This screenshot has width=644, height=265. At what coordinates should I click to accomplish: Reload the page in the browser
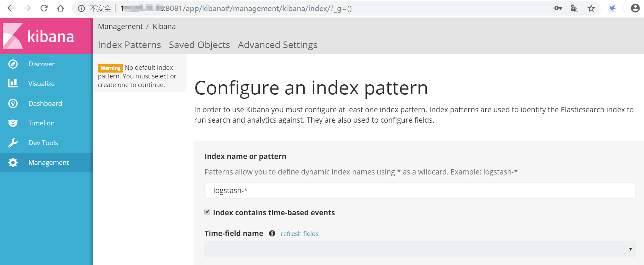(x=44, y=8)
